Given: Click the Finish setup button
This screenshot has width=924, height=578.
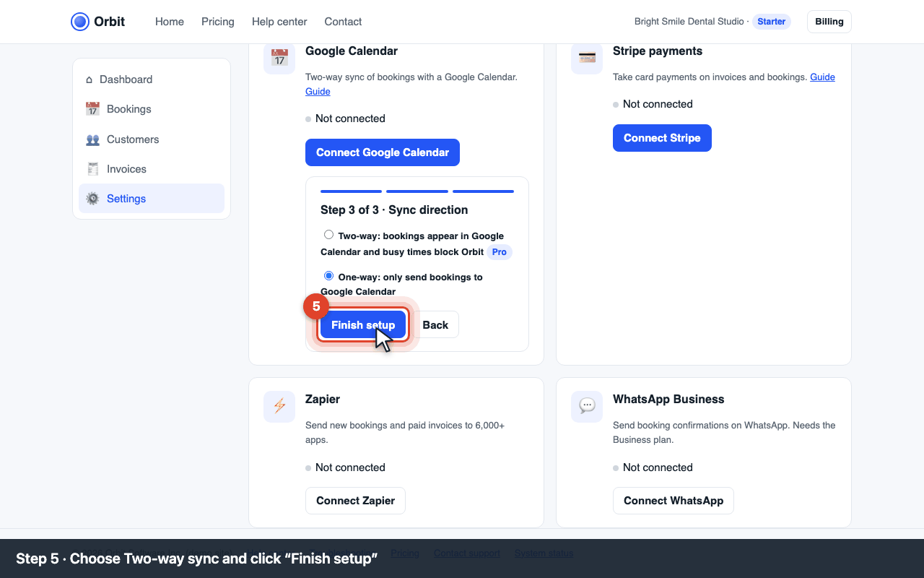Looking at the screenshot, I should pyautogui.click(x=363, y=325).
